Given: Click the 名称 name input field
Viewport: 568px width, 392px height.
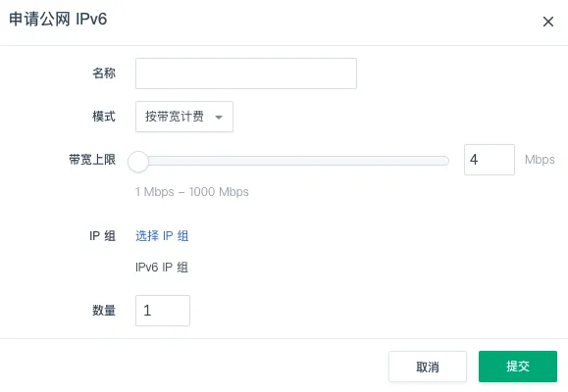Looking at the screenshot, I should [x=246, y=73].
